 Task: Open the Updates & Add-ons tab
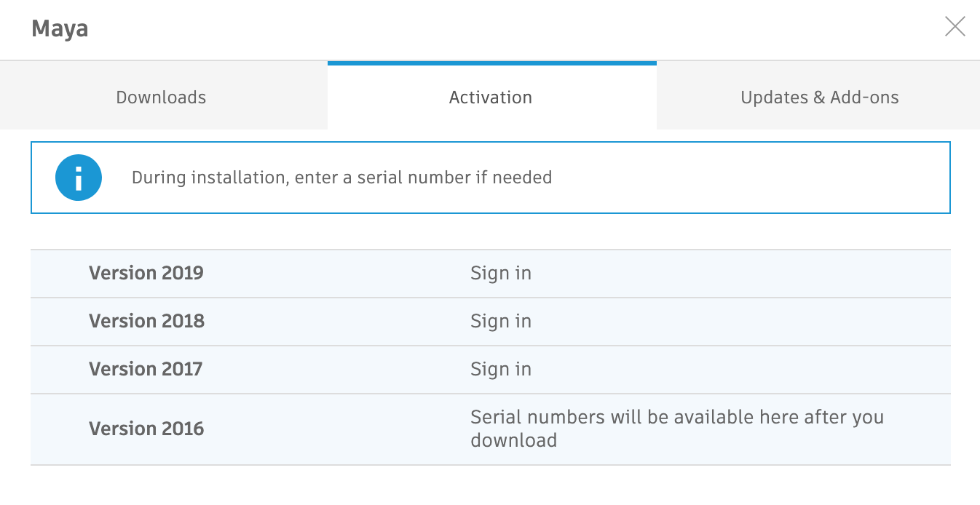coord(819,96)
